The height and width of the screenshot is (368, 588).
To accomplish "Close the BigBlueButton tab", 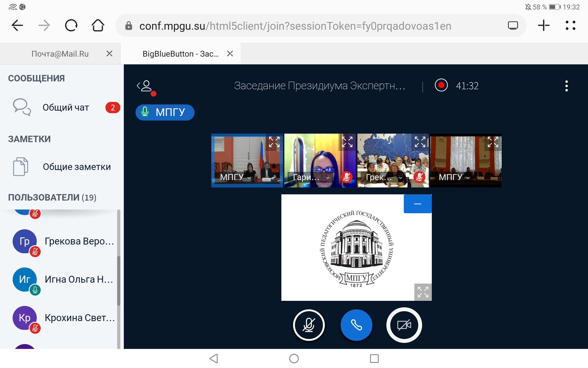I will click(230, 54).
